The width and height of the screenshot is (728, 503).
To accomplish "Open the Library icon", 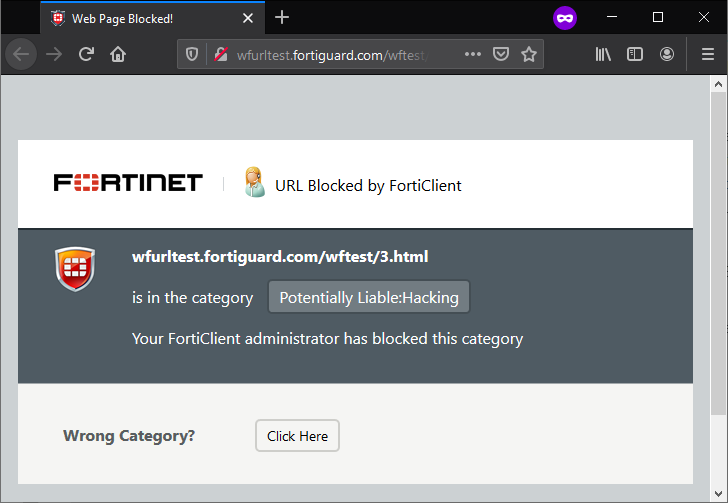I will (x=603, y=54).
